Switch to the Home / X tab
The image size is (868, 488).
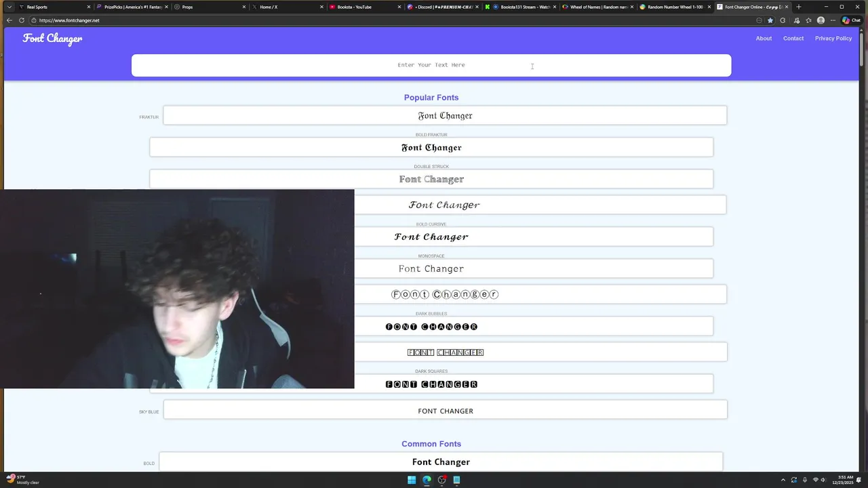pyautogui.click(x=288, y=7)
